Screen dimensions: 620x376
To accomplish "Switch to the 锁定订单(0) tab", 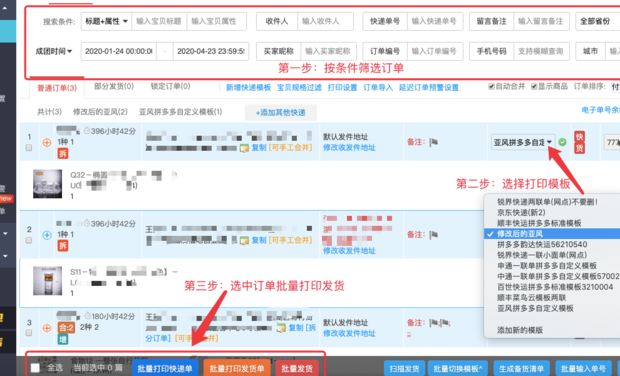I will coord(170,87).
